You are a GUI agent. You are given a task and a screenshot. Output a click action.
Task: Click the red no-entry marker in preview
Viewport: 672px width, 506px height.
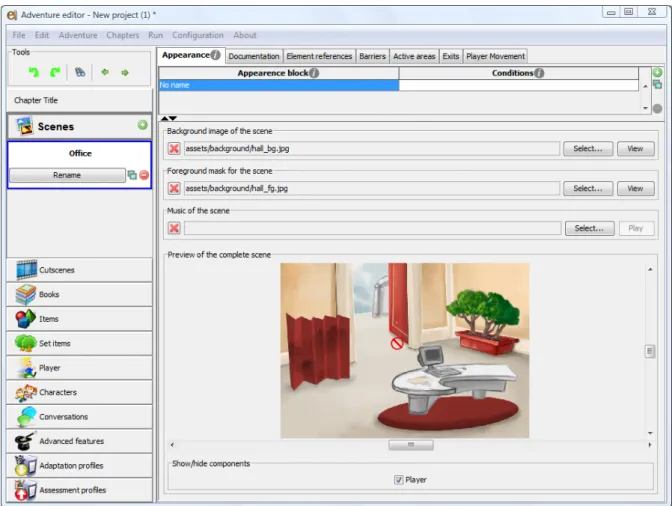397,343
